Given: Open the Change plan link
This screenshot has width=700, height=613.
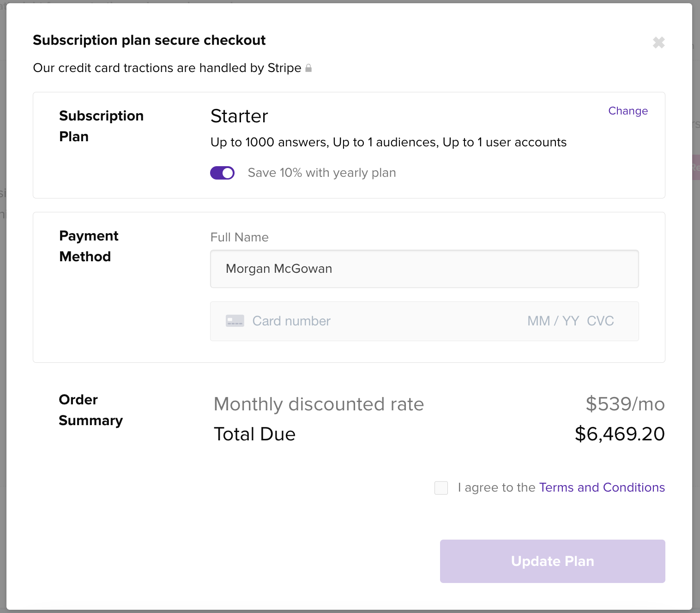Looking at the screenshot, I should [x=628, y=111].
